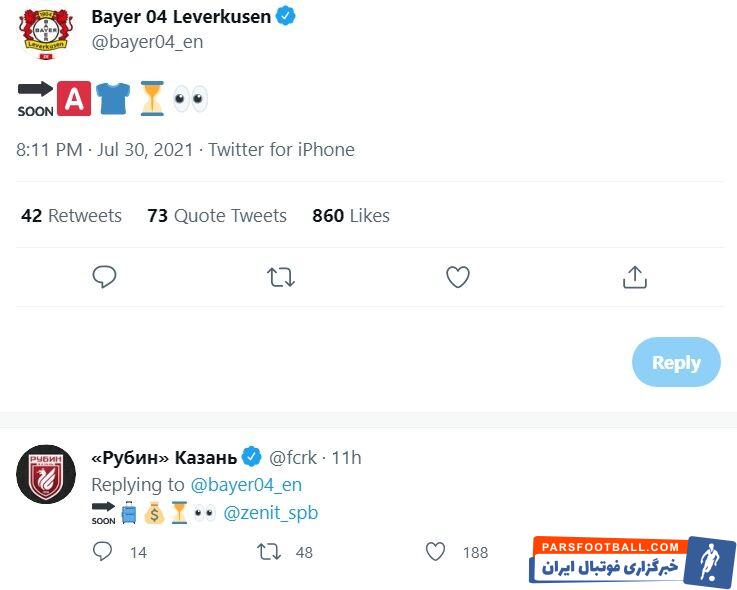
Task: View the 73 Quote Tweets list
Action: tap(217, 216)
